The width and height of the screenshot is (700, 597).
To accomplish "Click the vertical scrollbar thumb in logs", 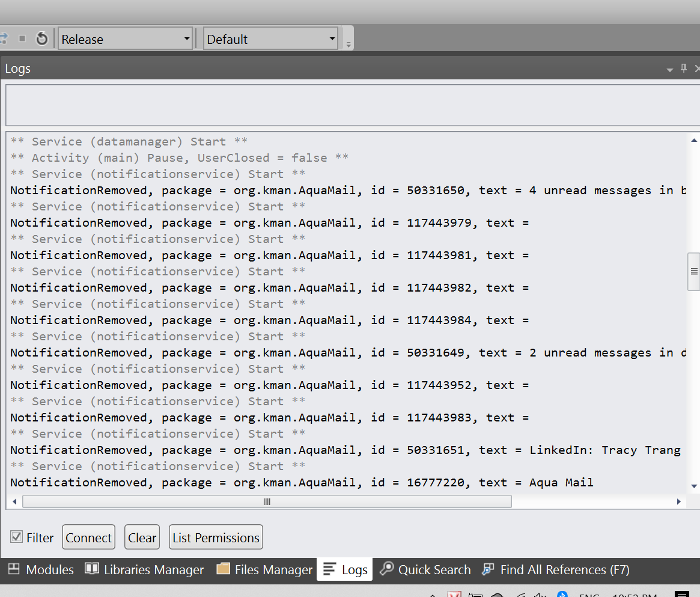I will (x=694, y=272).
